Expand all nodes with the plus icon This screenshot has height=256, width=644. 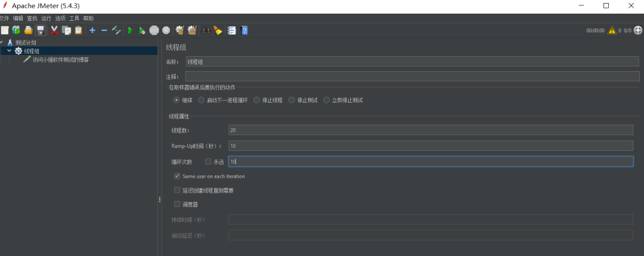tap(92, 30)
